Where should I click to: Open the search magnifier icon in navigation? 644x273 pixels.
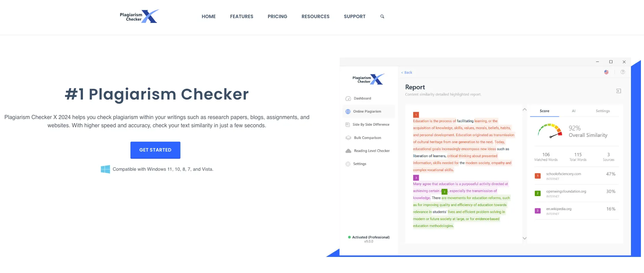coord(382,16)
